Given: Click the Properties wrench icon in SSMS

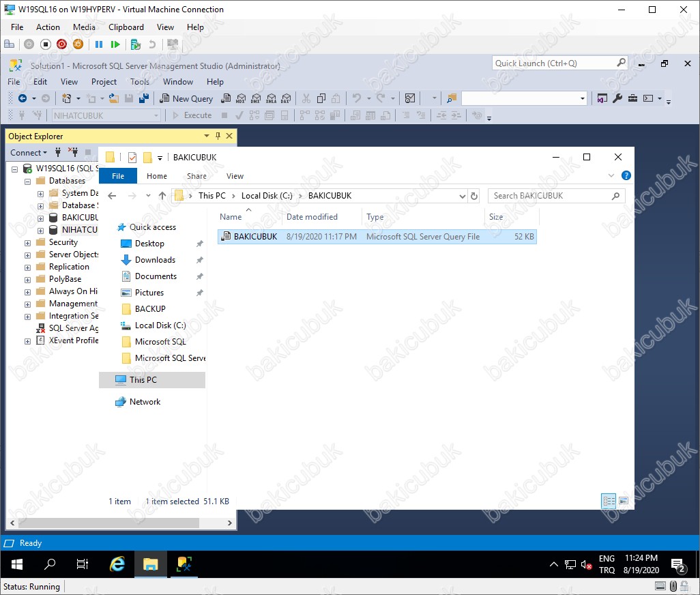Looking at the screenshot, I should coord(617,99).
